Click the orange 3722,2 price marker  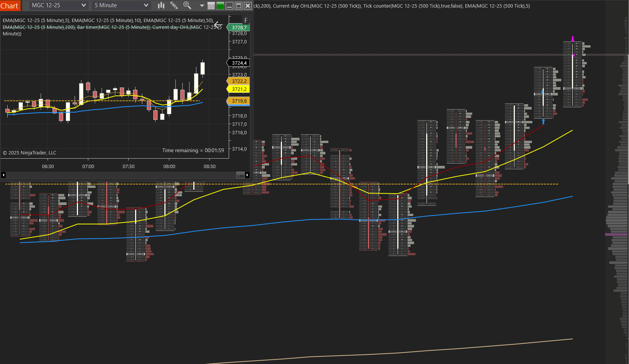click(239, 81)
